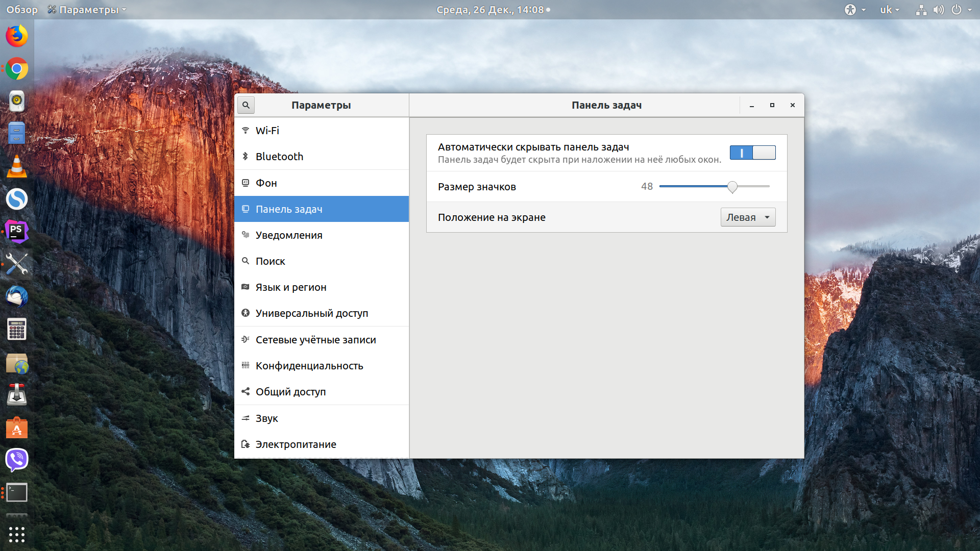980x551 pixels.
Task: Toggle auto-hide taskbar switch
Action: 752,153
